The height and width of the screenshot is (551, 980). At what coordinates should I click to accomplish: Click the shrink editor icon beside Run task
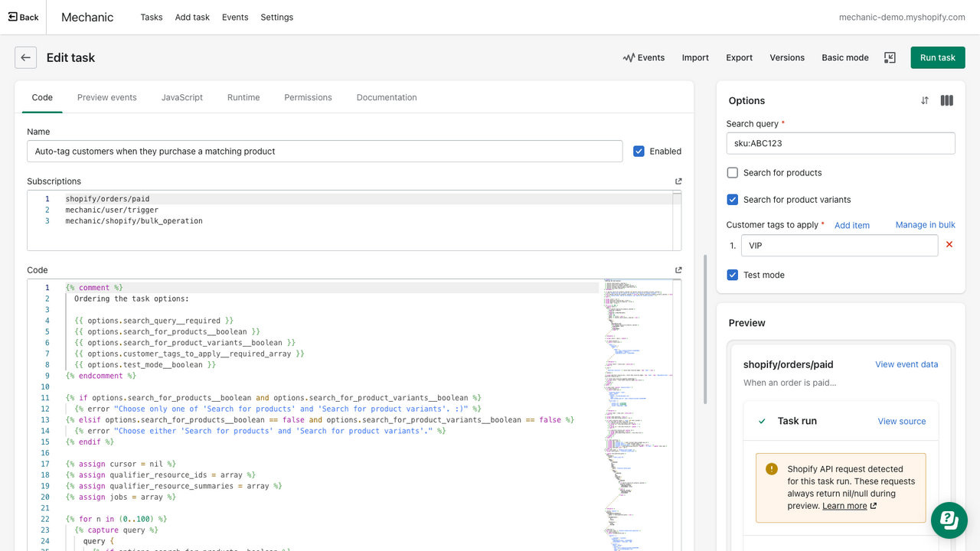[889, 57]
